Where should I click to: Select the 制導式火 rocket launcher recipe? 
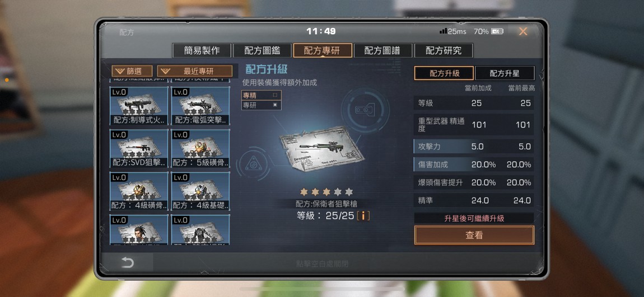[139, 106]
